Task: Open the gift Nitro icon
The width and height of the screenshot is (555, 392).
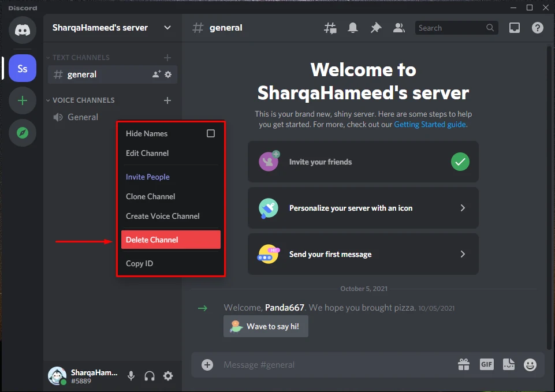Action: pyautogui.click(x=464, y=364)
